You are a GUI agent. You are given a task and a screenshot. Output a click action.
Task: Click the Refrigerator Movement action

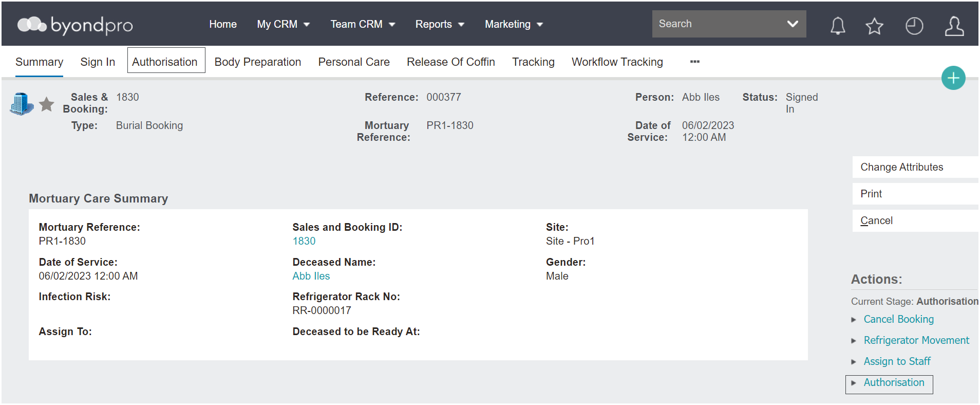pos(916,340)
